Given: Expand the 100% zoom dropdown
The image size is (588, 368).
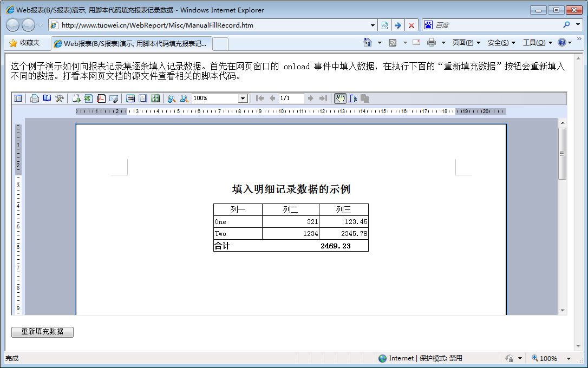Looking at the screenshot, I should [243, 98].
